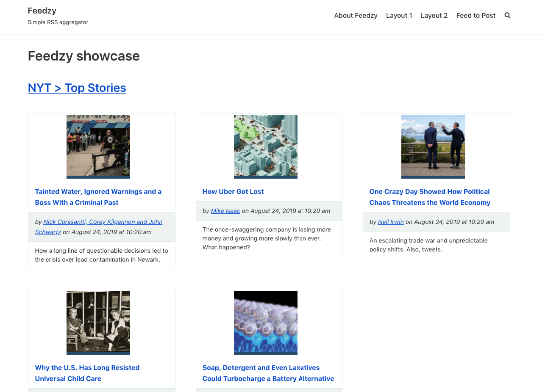This screenshot has height=392, width=545.
Task: Open article 'Tainted Water, Ignored Warnings' title
Action: pos(98,197)
